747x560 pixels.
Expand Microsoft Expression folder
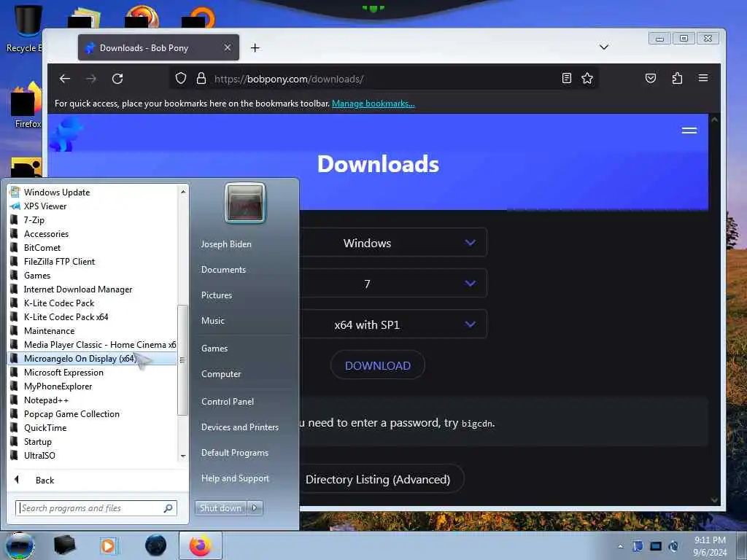[x=93, y=372]
